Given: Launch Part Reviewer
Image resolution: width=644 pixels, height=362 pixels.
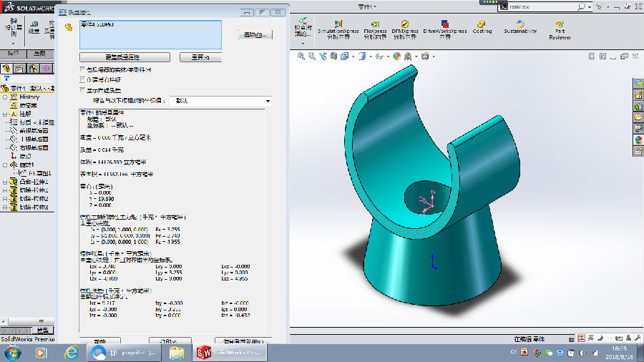Looking at the screenshot, I should (560, 27).
